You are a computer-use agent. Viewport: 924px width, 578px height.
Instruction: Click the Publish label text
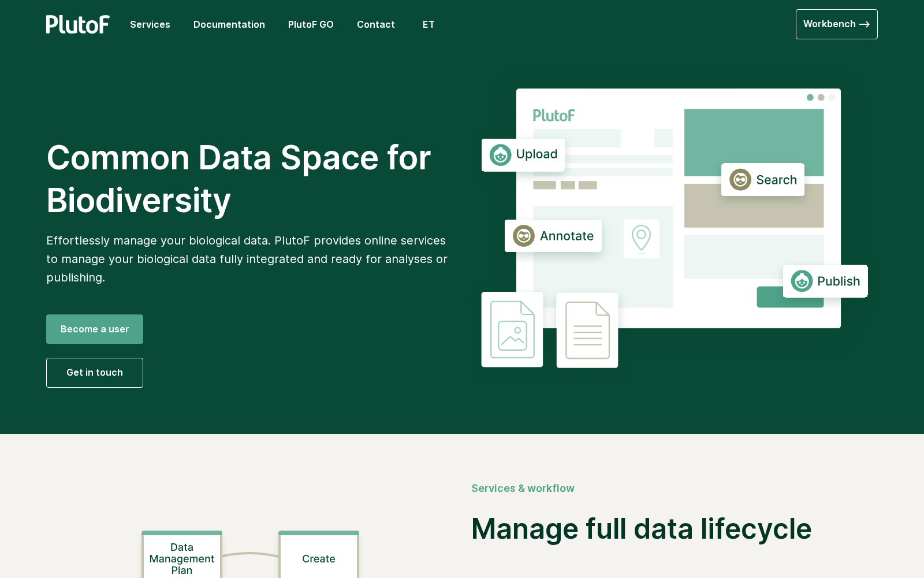pos(839,281)
